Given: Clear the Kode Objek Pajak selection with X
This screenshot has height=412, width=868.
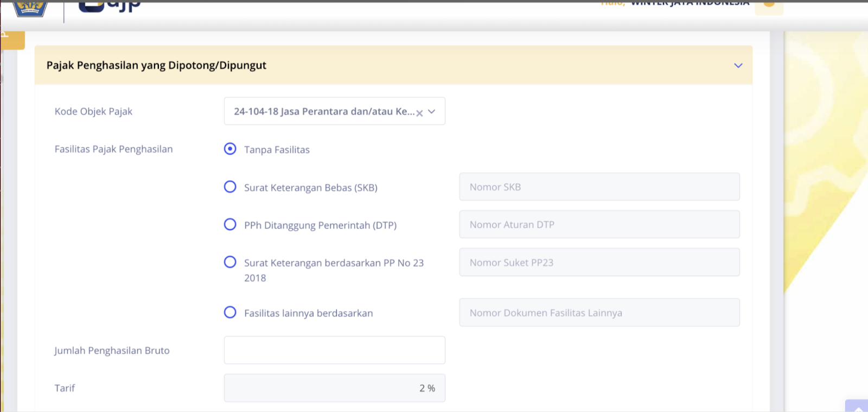Looking at the screenshot, I should pyautogui.click(x=419, y=113).
